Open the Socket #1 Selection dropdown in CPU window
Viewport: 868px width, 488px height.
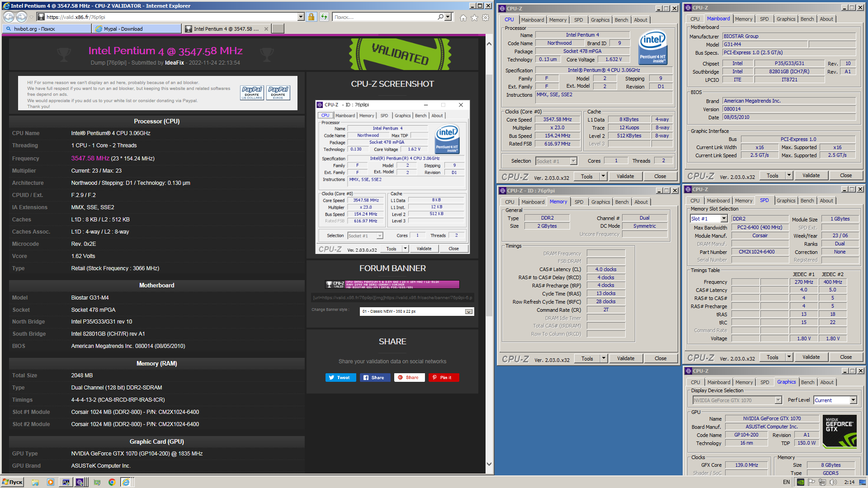(574, 161)
